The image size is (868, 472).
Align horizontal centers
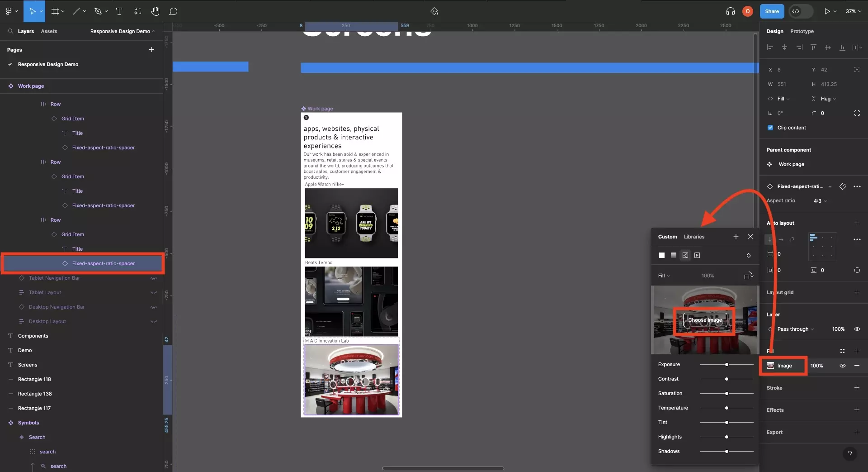785,47
